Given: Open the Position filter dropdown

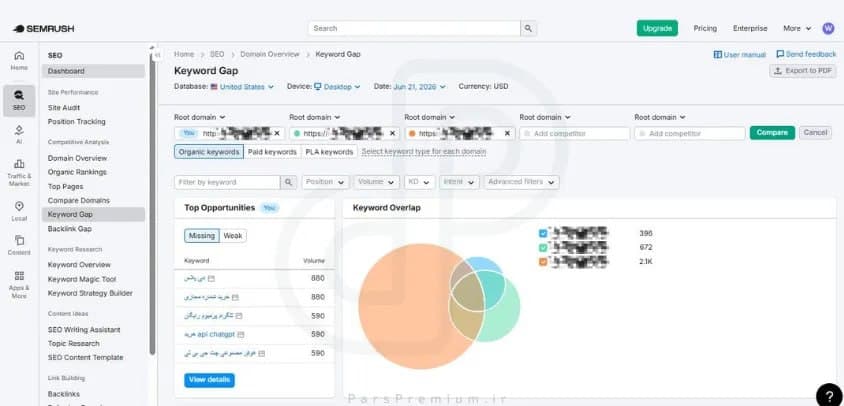Looking at the screenshot, I should (x=325, y=182).
